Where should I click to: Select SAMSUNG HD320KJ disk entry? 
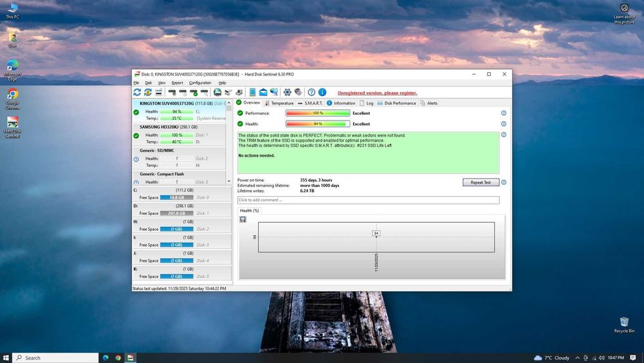[179, 134]
